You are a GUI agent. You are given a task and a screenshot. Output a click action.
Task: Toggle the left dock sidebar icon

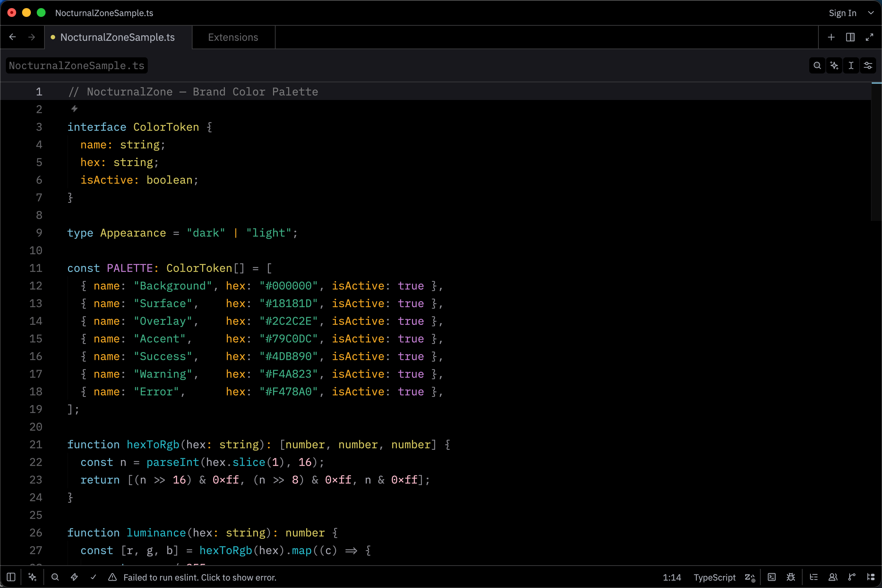[x=11, y=577]
